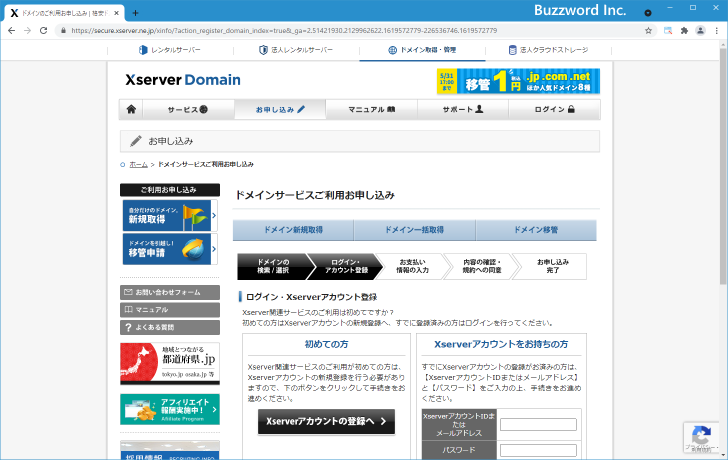
Task: Follow the ホーム breadcrumb link
Action: pyautogui.click(x=138, y=164)
